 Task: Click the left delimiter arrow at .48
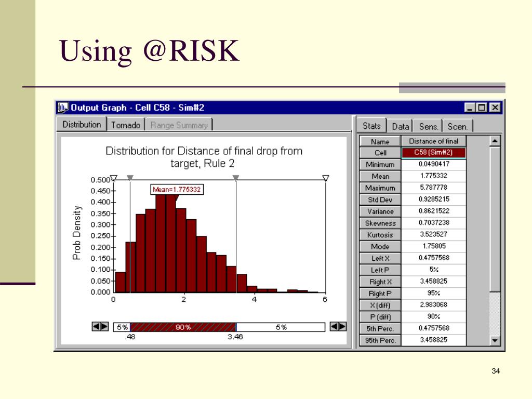[x=96, y=326]
